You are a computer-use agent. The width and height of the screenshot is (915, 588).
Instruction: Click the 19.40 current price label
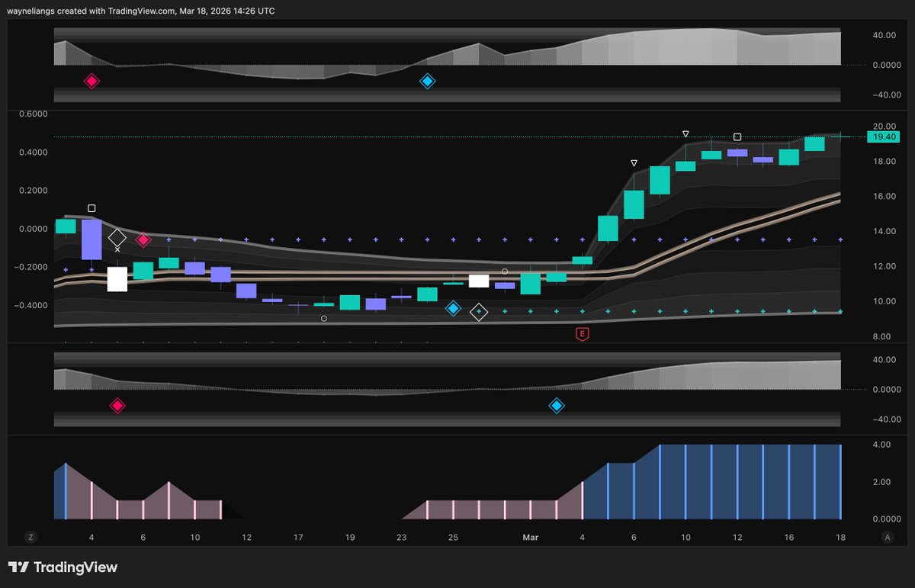(x=884, y=137)
